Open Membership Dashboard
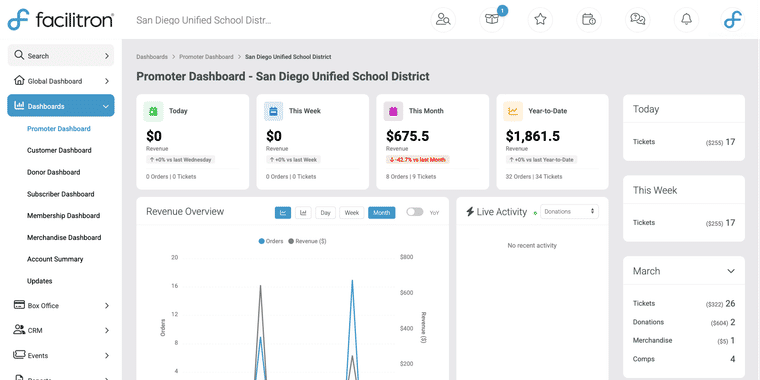This screenshot has height=380, width=760. tap(63, 216)
